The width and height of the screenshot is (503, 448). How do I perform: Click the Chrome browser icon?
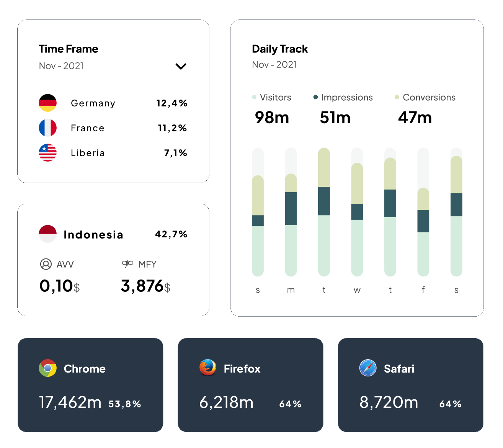click(48, 368)
